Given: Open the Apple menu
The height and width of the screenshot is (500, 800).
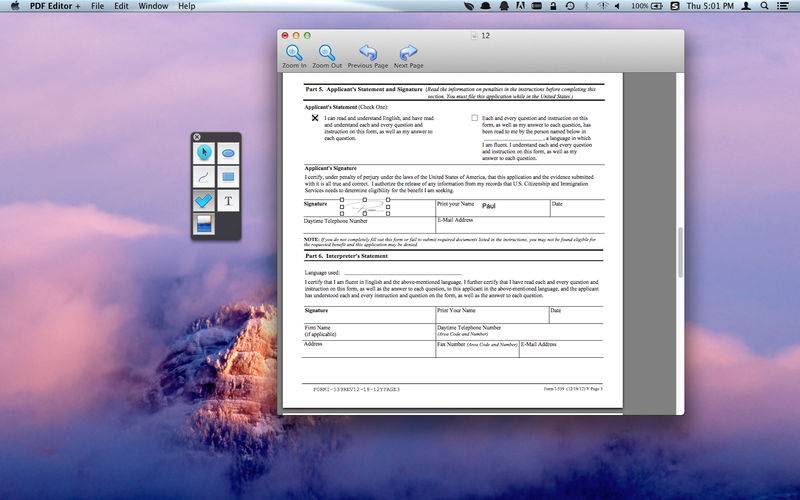Looking at the screenshot, I should tap(15, 6).
